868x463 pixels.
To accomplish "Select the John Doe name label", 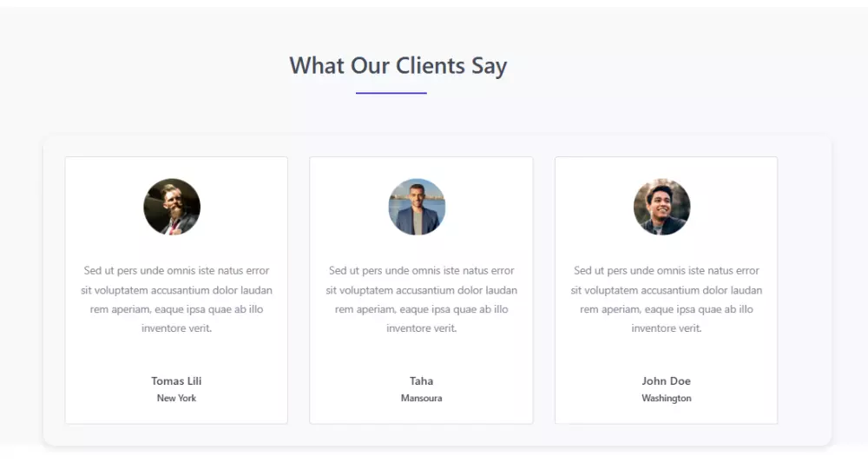I will 666,380.
